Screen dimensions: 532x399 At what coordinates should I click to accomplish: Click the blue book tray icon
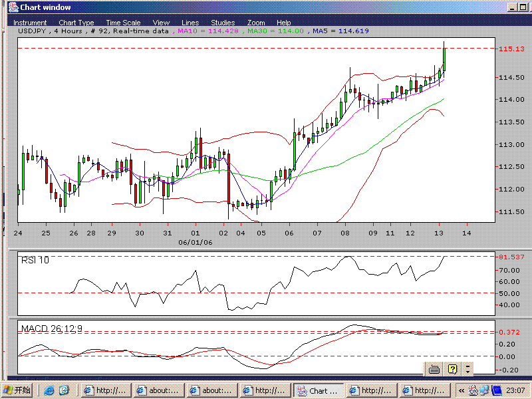point(496,390)
